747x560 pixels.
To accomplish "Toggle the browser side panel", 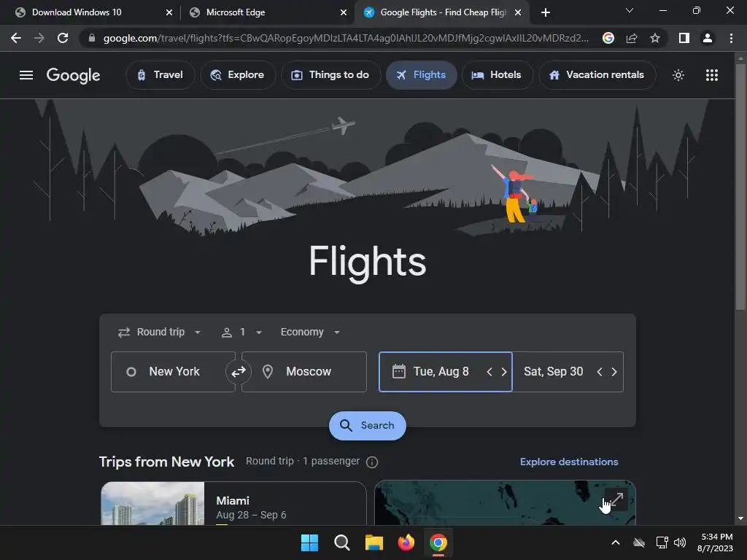I will (x=684, y=38).
